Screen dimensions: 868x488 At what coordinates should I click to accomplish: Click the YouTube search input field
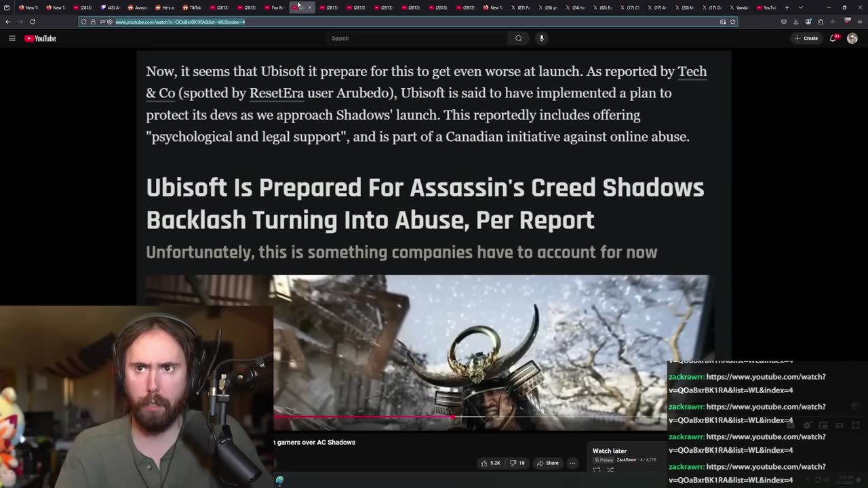pos(417,39)
